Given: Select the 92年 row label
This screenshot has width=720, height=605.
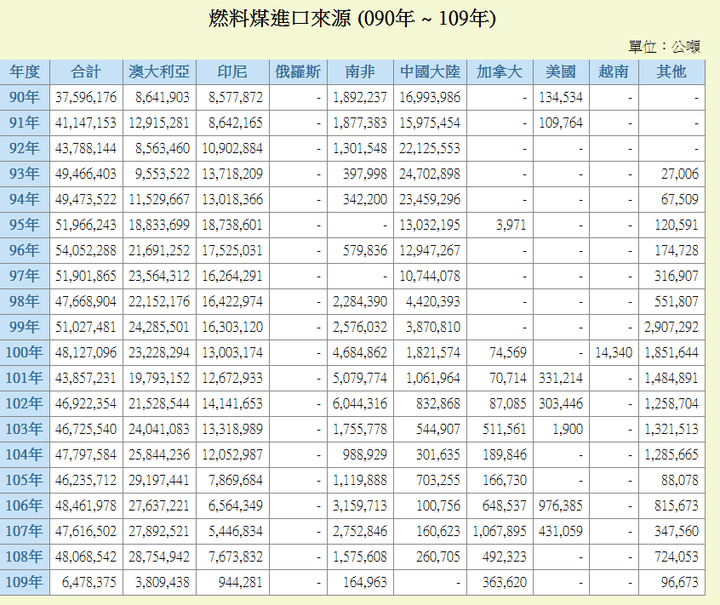Looking at the screenshot, I should pos(25,148).
